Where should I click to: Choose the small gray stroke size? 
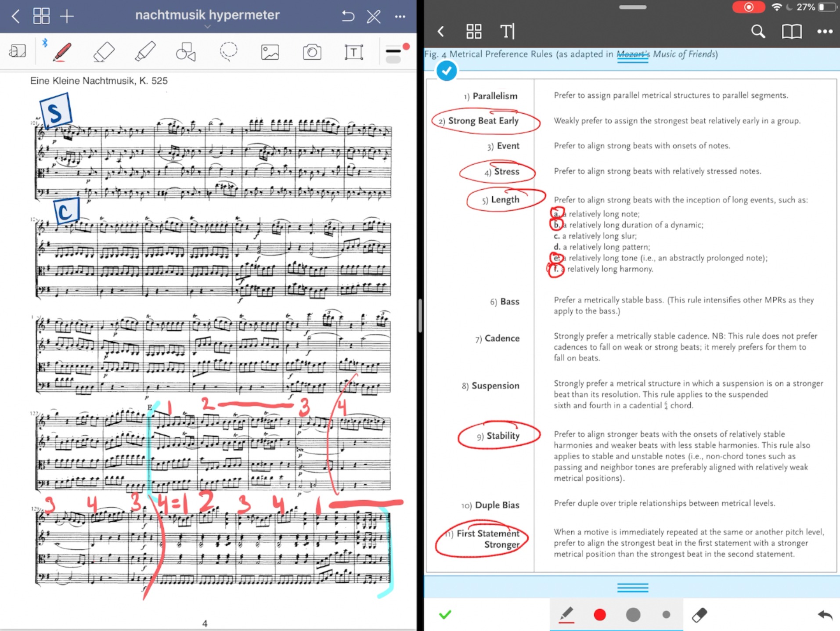pyautogui.click(x=666, y=615)
